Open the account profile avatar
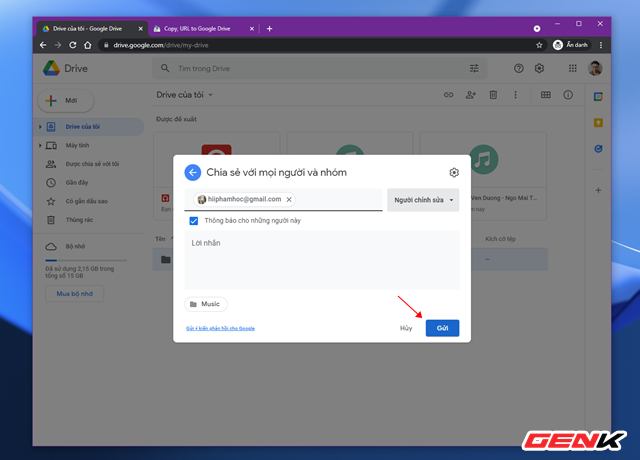Screen dimensions: 640x460 [x=595, y=69]
